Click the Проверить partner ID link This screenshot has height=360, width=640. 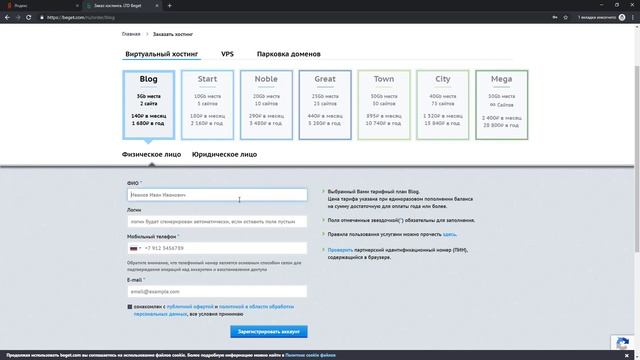click(340, 250)
